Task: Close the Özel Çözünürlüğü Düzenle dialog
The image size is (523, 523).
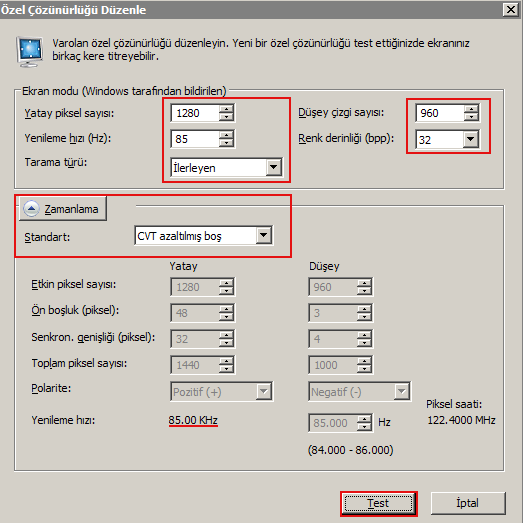Action: (511, 10)
